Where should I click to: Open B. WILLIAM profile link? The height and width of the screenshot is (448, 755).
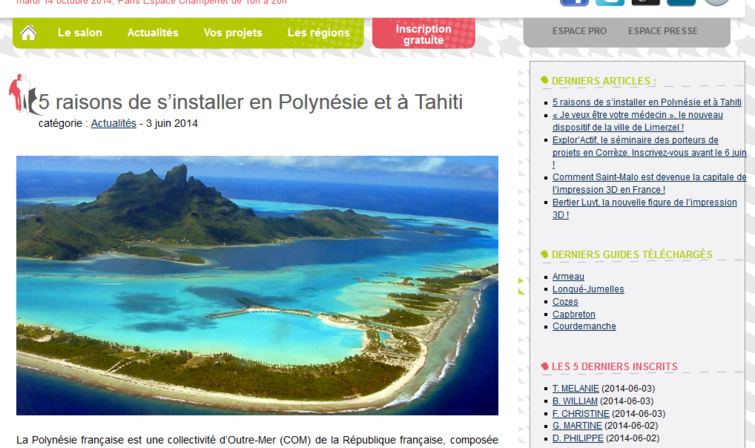pos(575,401)
